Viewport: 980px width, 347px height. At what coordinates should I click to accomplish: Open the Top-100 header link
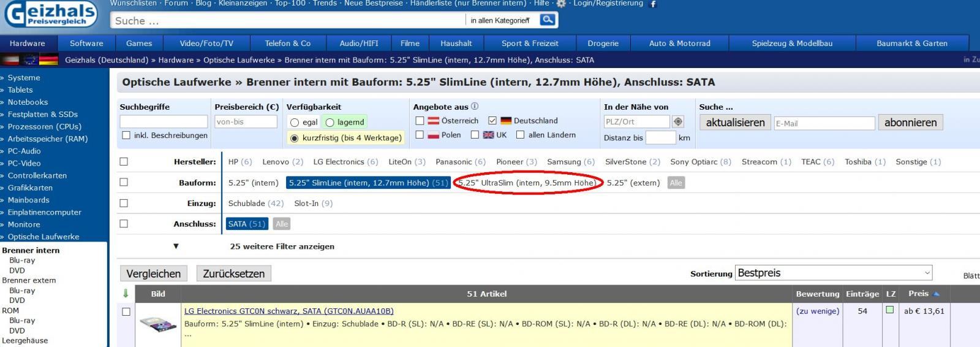pos(290,4)
